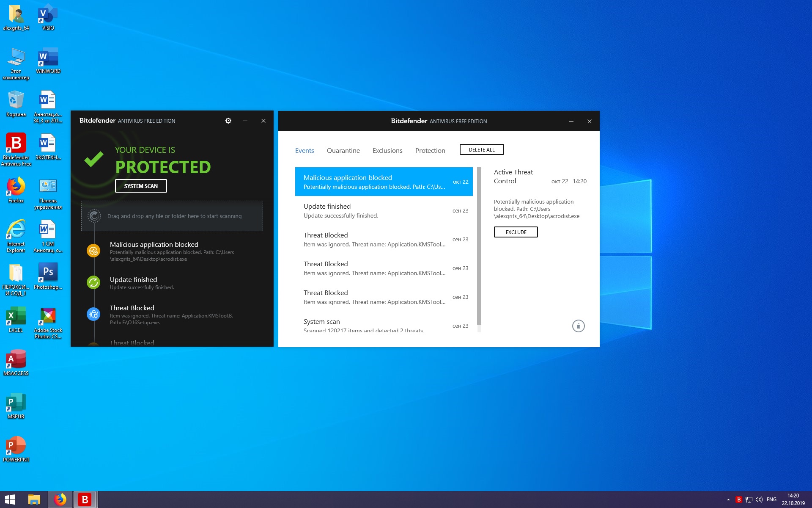Click the DELETE ALL button

tap(481, 149)
